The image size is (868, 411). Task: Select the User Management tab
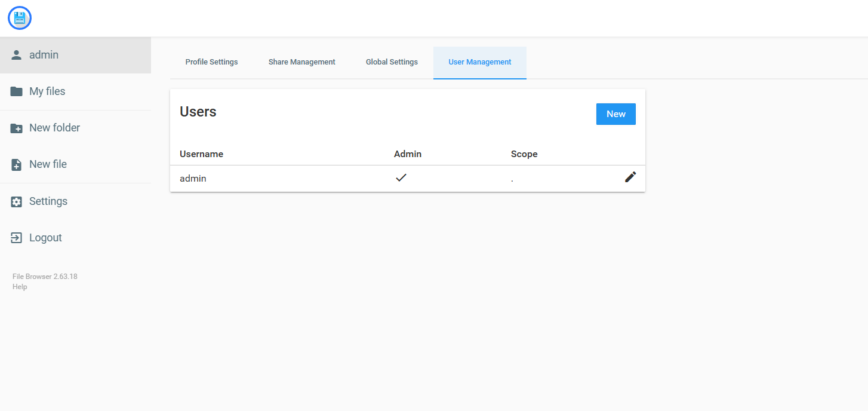(x=480, y=62)
